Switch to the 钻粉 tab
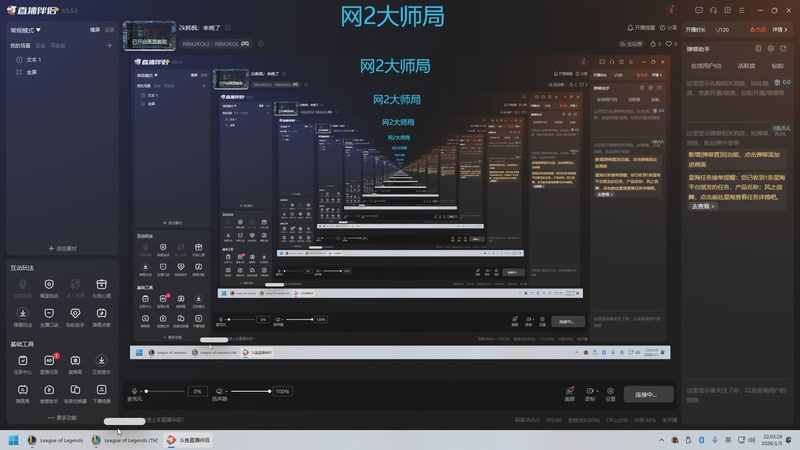The image size is (800, 450). [x=778, y=66]
